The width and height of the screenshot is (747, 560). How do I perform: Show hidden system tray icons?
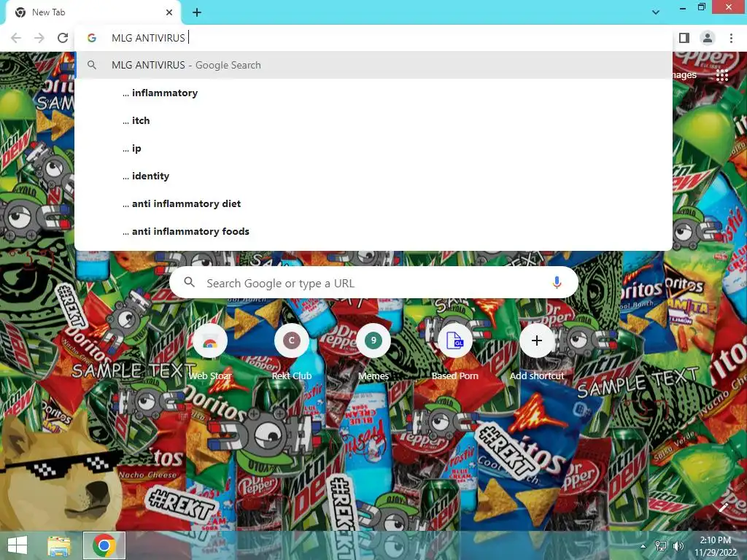[x=643, y=546]
